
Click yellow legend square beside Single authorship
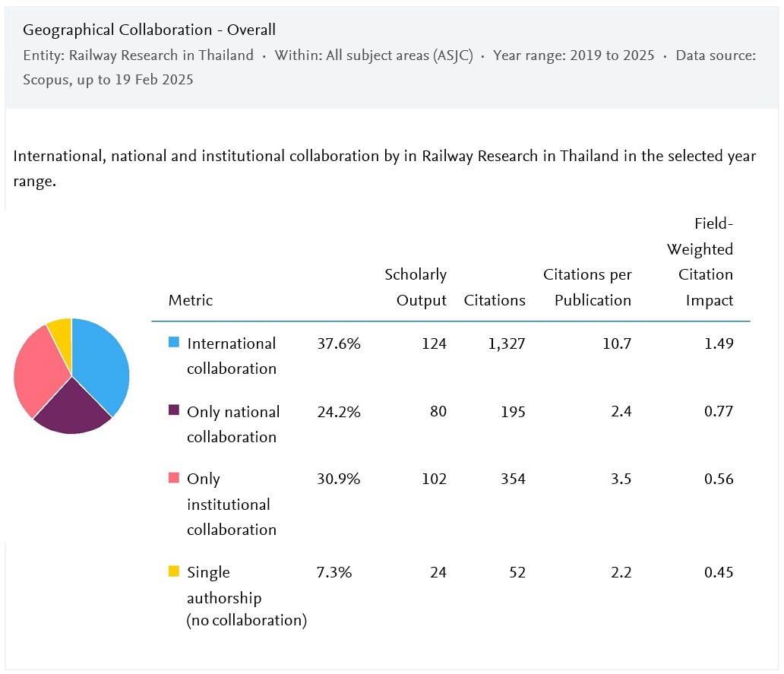[173, 571]
